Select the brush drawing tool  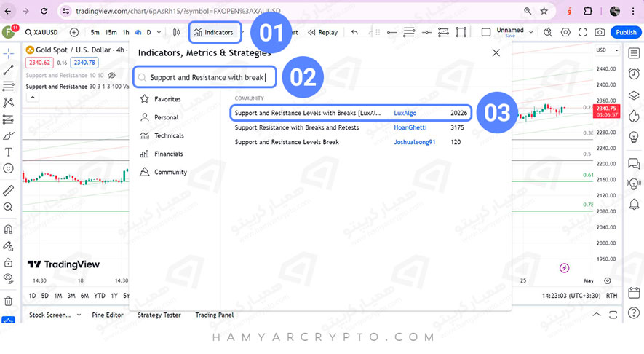[x=8, y=135]
